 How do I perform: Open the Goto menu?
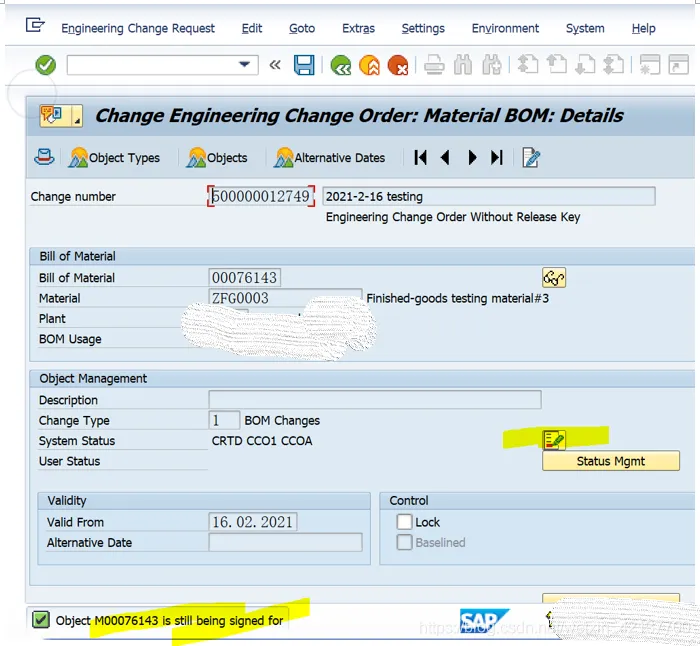point(302,29)
